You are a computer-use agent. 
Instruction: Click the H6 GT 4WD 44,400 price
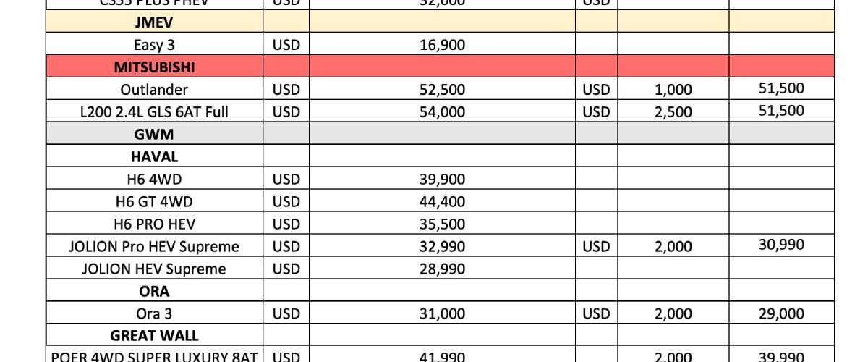(x=443, y=202)
